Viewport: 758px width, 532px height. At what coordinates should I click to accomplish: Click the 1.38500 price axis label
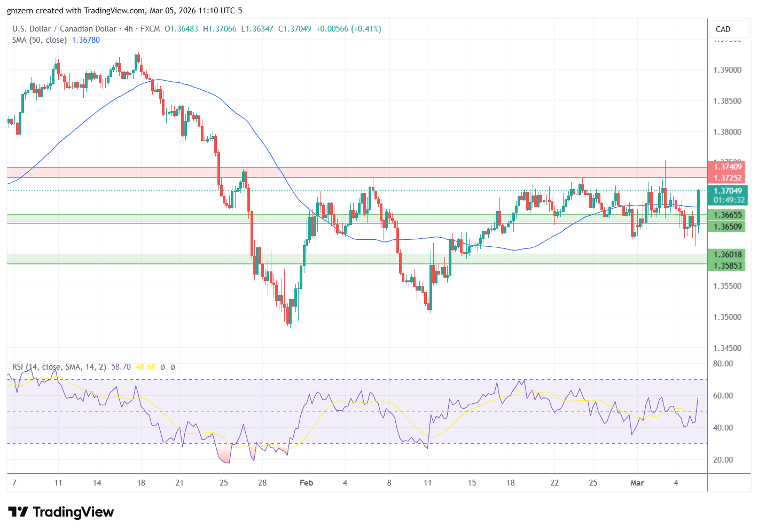point(728,101)
